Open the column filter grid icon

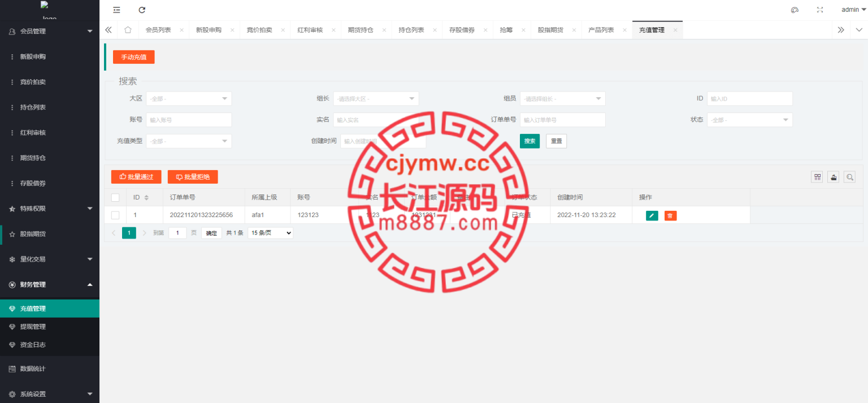[x=817, y=177]
